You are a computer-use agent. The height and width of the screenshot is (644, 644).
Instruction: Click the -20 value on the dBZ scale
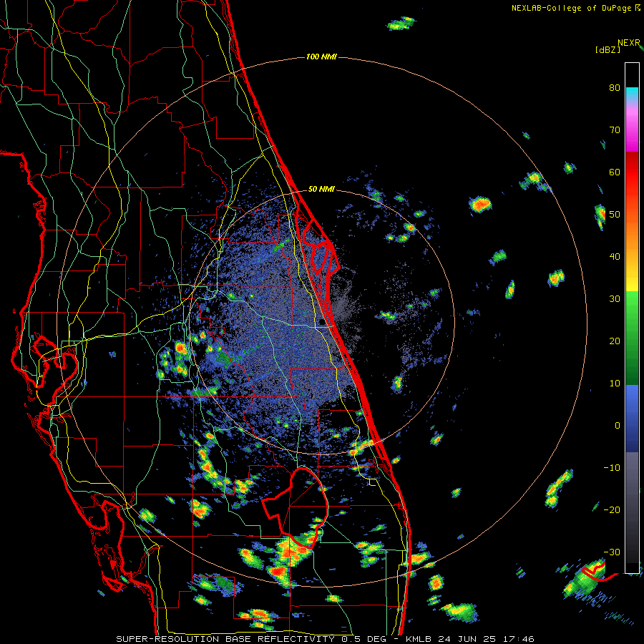[612, 510]
